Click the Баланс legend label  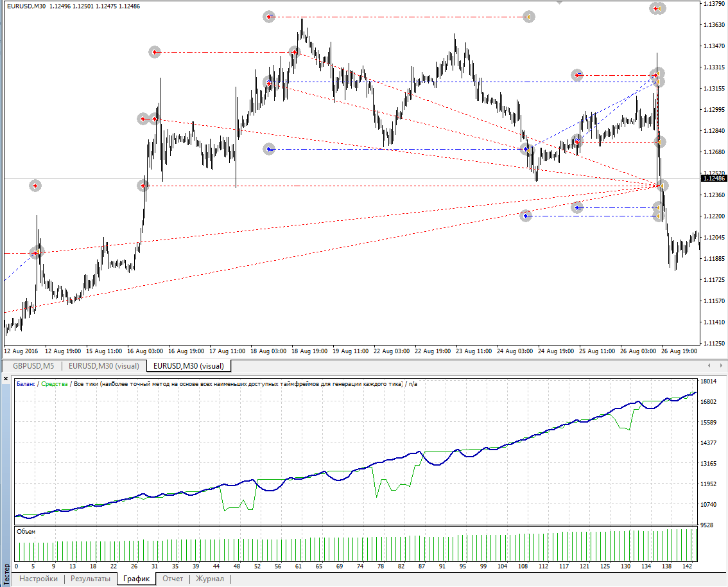[26, 384]
